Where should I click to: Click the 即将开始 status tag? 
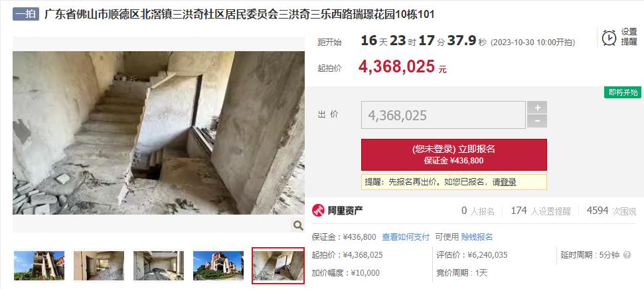[x=623, y=92]
